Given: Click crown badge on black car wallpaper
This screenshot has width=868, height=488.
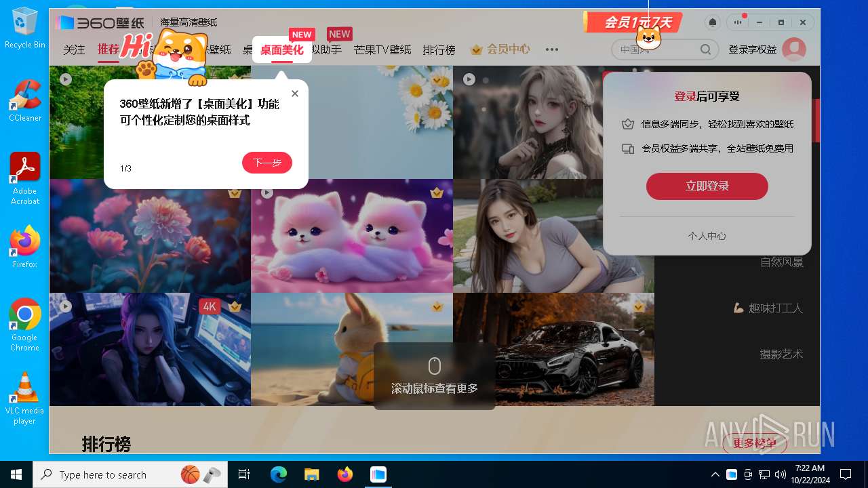Looking at the screenshot, I should pyautogui.click(x=638, y=307).
